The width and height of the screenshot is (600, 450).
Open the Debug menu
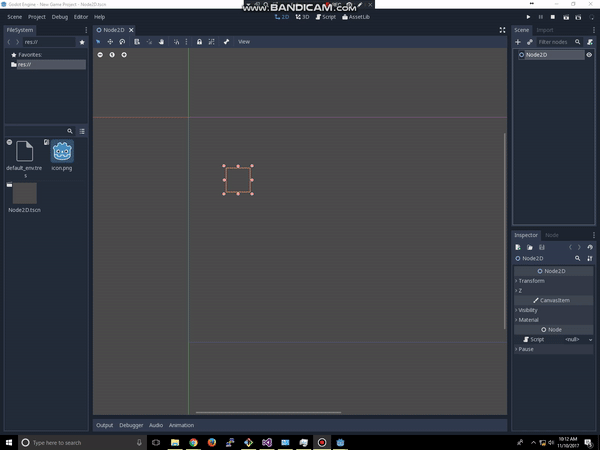(60, 17)
